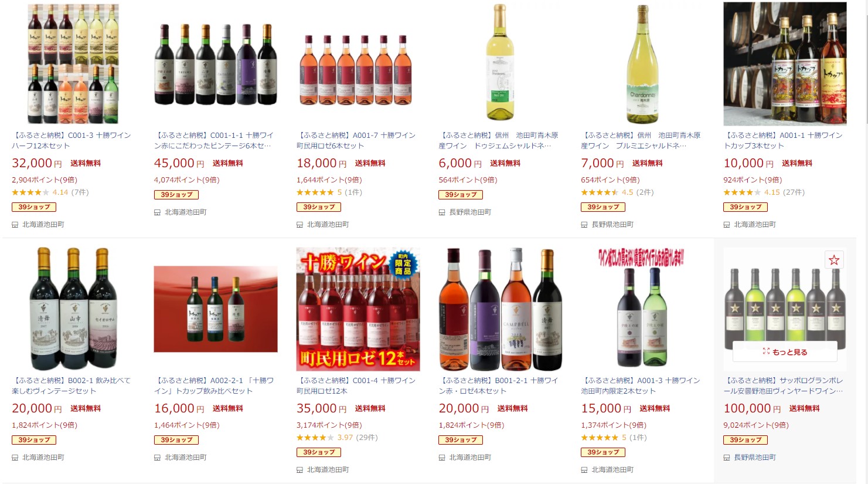The width and height of the screenshot is (868, 484).
Task: Click shop icon beside 長野県池田町 on 100,000円 item
Action: click(727, 458)
